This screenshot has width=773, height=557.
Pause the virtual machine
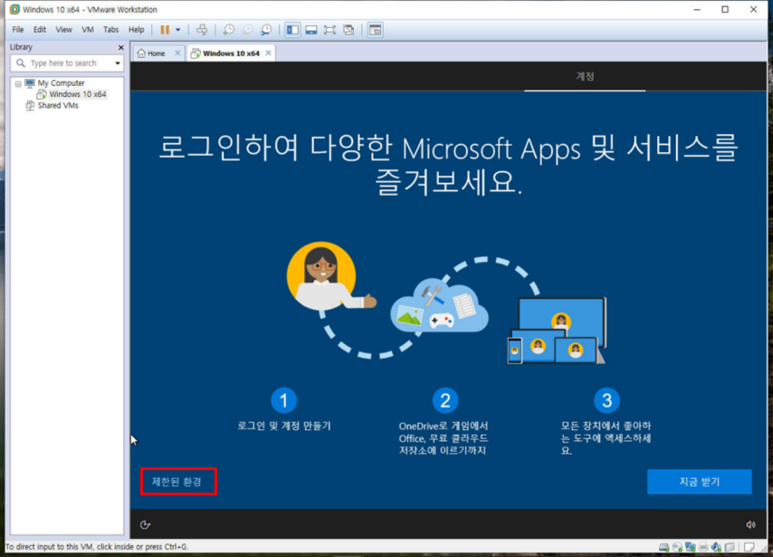pyautogui.click(x=165, y=30)
